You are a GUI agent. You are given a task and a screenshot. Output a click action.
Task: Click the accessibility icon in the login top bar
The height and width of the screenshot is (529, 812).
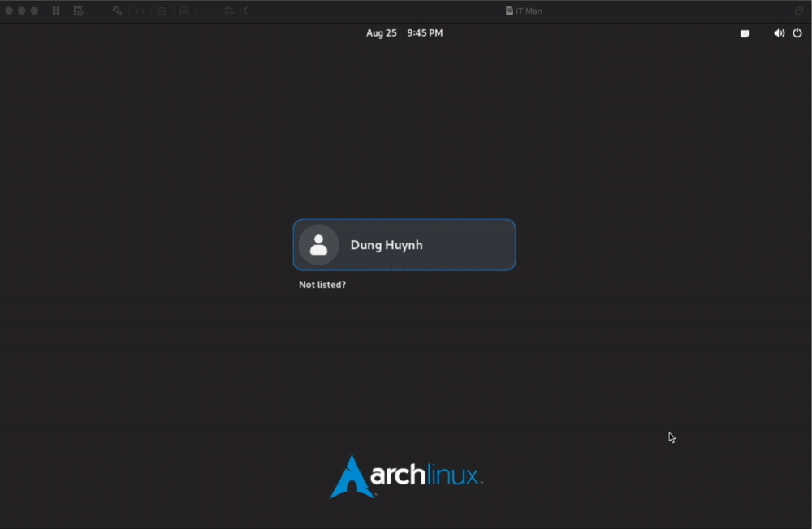[745, 33]
